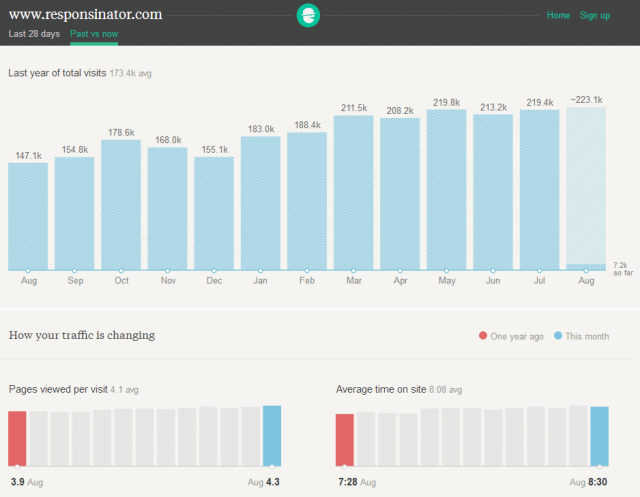Click the Mar month label on axis
The height and width of the screenshot is (497, 640).
click(354, 281)
